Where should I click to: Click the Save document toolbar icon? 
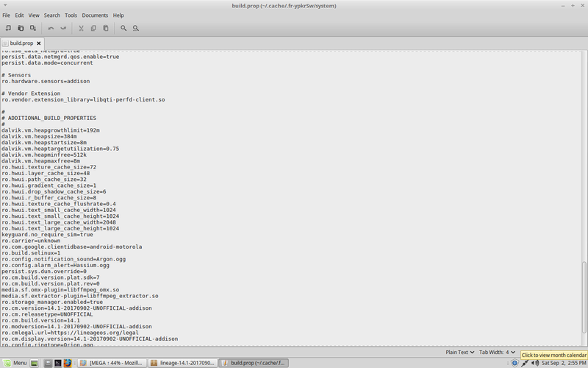33,28
